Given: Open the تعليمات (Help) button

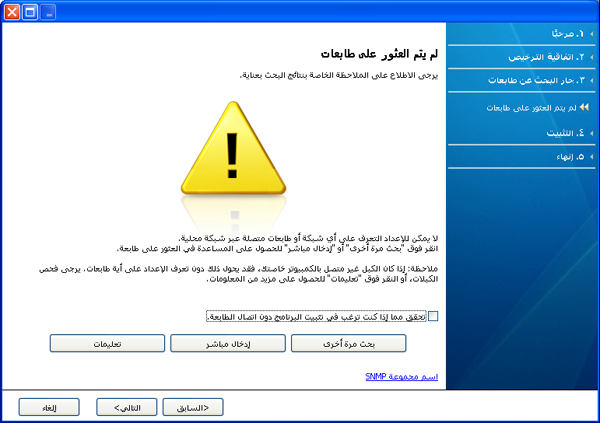Looking at the screenshot, I should pos(107,343).
